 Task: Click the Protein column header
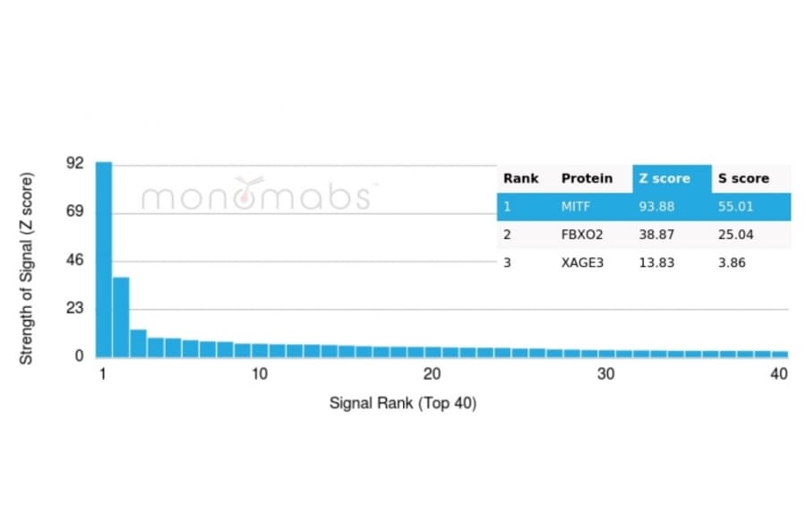(587, 178)
